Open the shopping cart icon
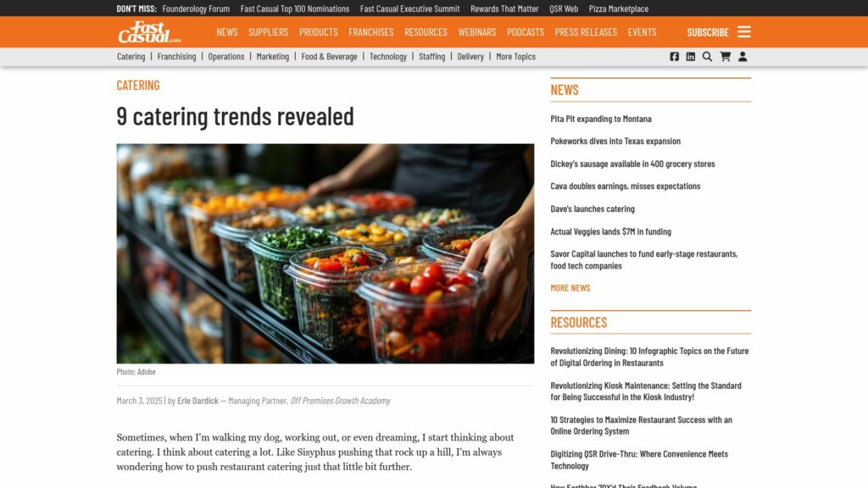 pos(725,57)
